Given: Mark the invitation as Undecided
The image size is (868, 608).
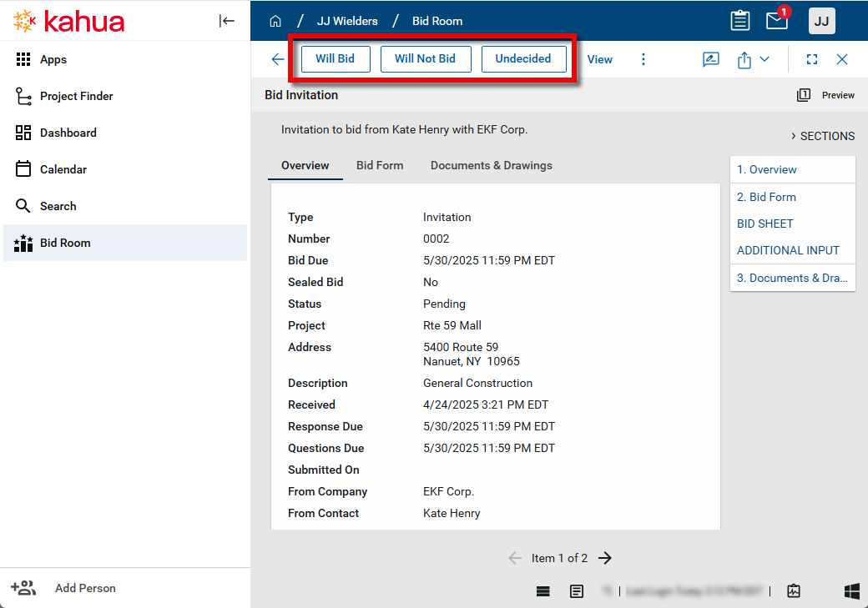Looking at the screenshot, I should point(523,59).
